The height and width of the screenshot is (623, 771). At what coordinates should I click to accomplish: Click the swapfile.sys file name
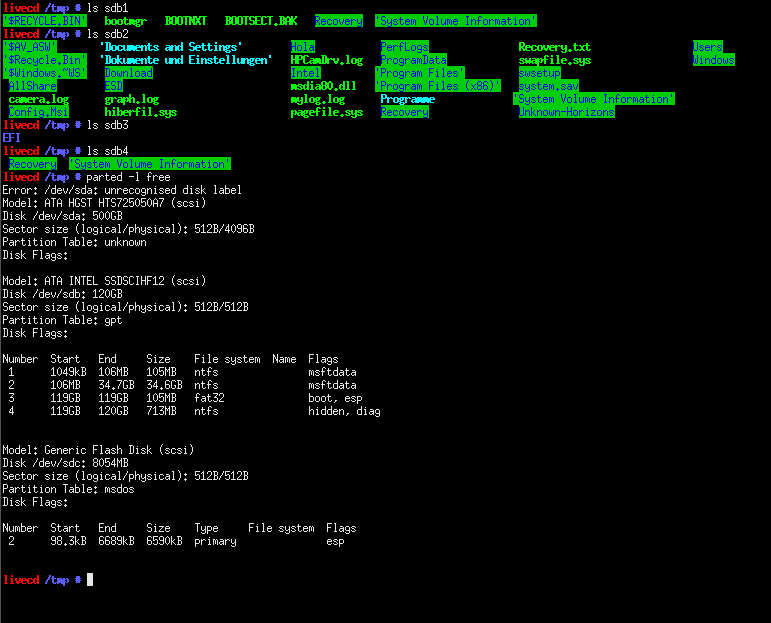555,60
